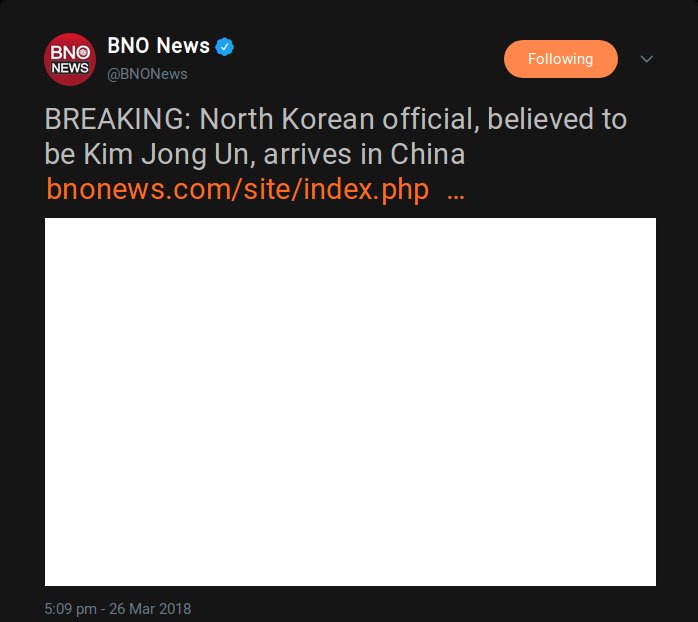Click the NEWS label inside the avatar

(70, 68)
